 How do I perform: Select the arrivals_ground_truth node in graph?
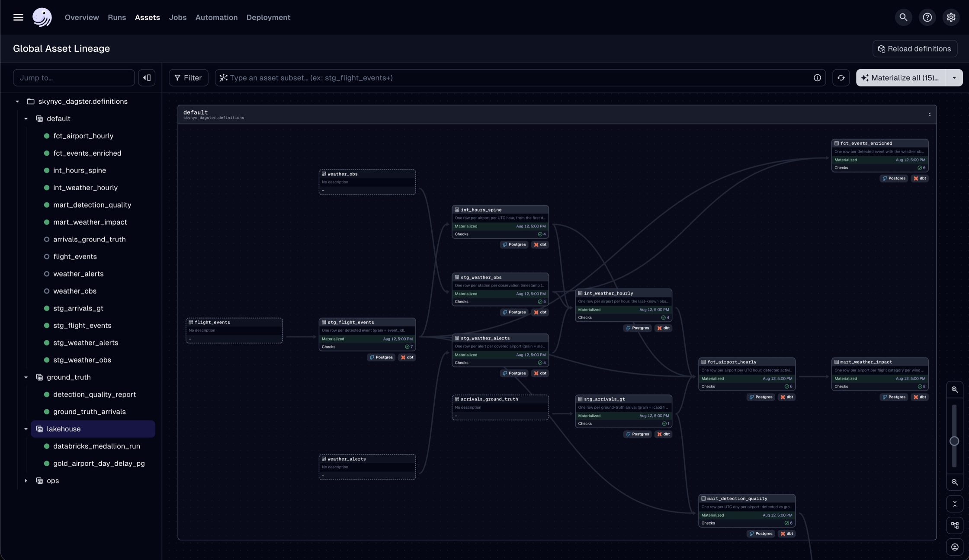500,407
